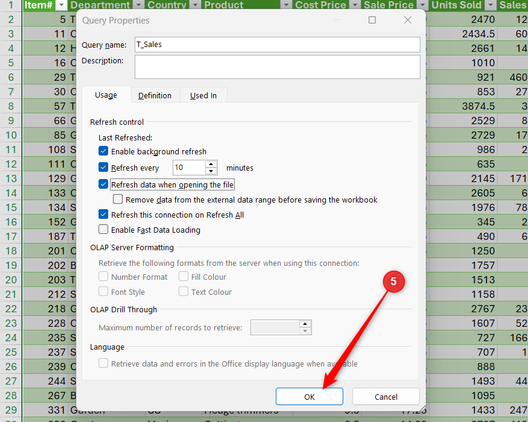Viewport: 528px width, 422px height.
Task: Toggle Enable background refresh checkbox
Action: click(x=103, y=151)
